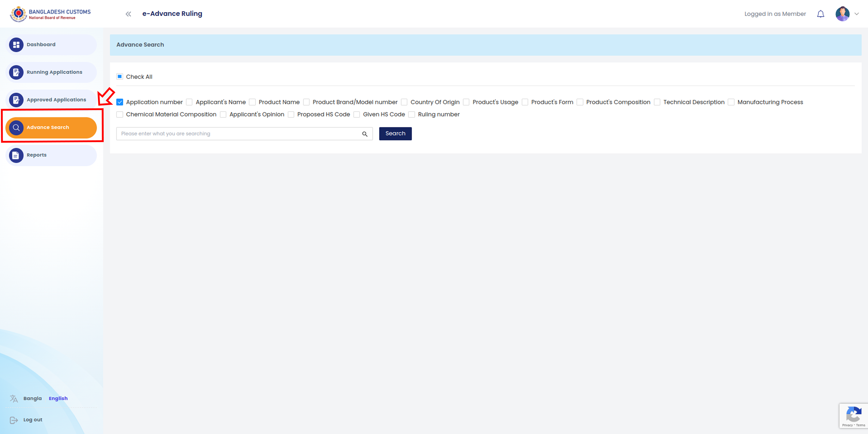
Task: Switch language to English
Action: 58,398
